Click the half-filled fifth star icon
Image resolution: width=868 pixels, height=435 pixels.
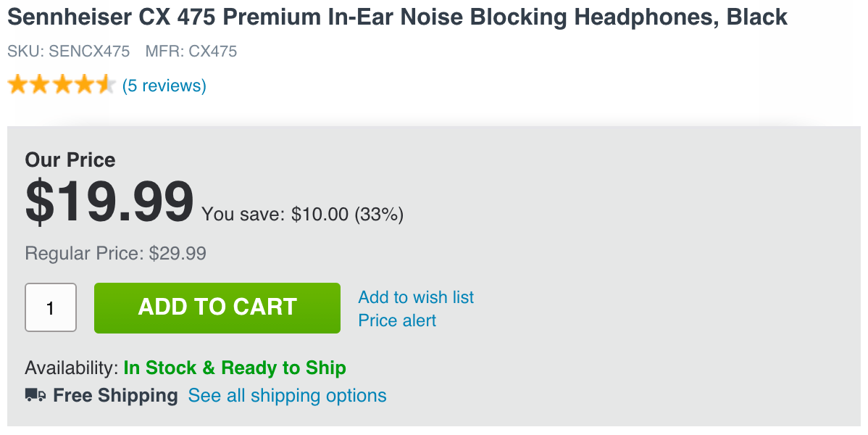pos(105,83)
